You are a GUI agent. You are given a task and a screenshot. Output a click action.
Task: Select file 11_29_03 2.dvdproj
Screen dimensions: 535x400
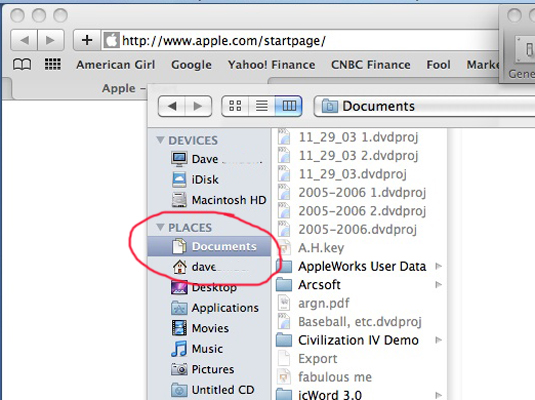pos(359,156)
